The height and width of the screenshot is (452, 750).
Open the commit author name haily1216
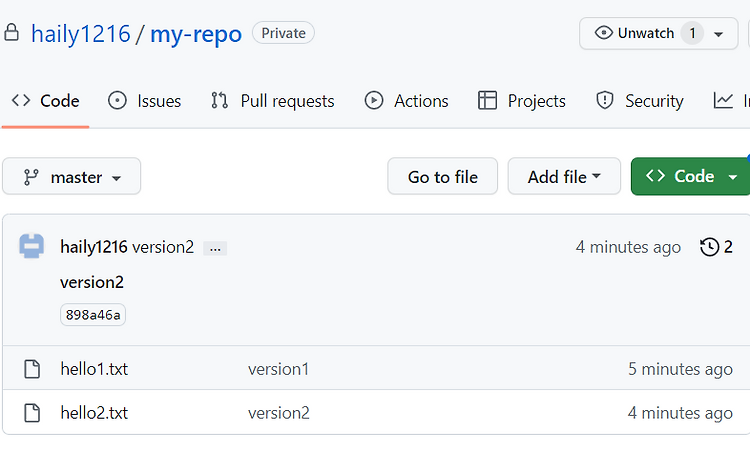(94, 247)
